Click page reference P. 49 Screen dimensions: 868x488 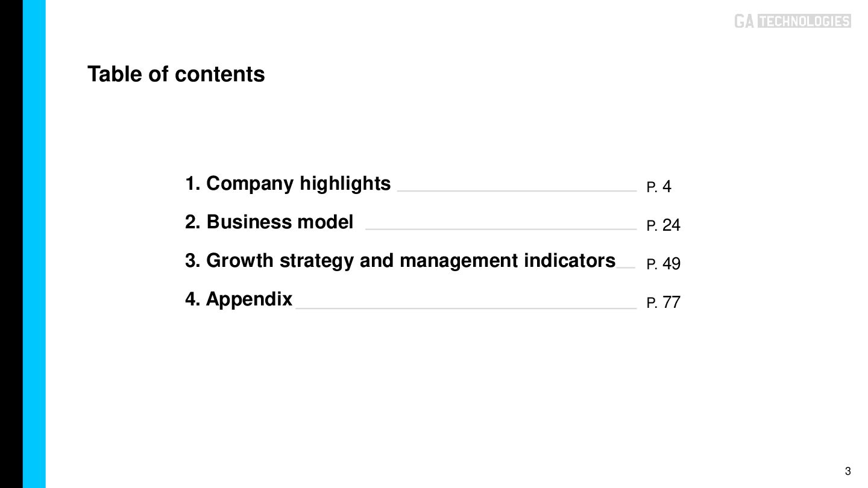(x=663, y=264)
